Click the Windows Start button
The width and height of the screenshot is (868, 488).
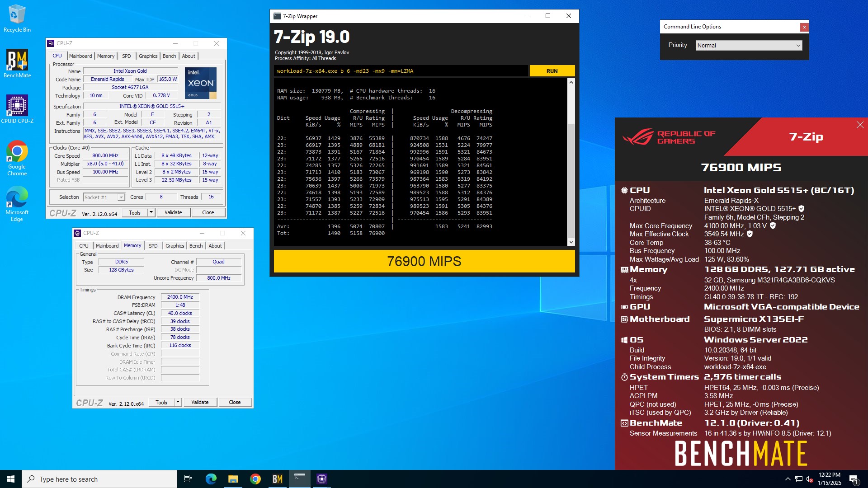pyautogui.click(x=11, y=479)
